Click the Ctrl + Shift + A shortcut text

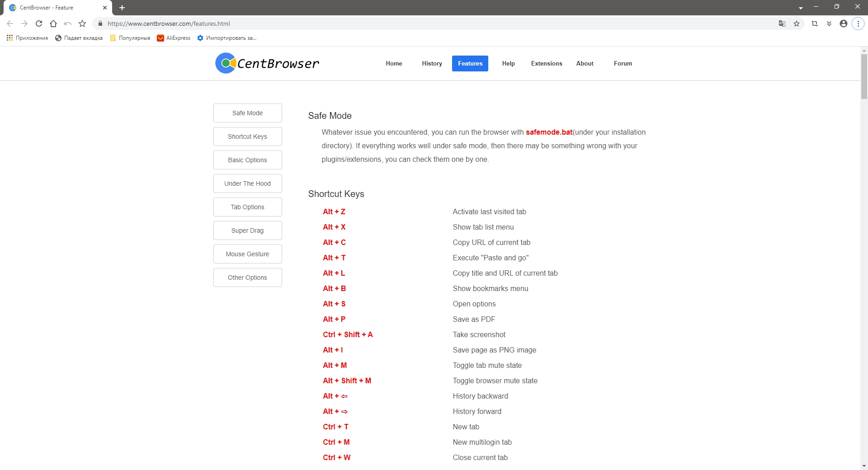tap(348, 334)
